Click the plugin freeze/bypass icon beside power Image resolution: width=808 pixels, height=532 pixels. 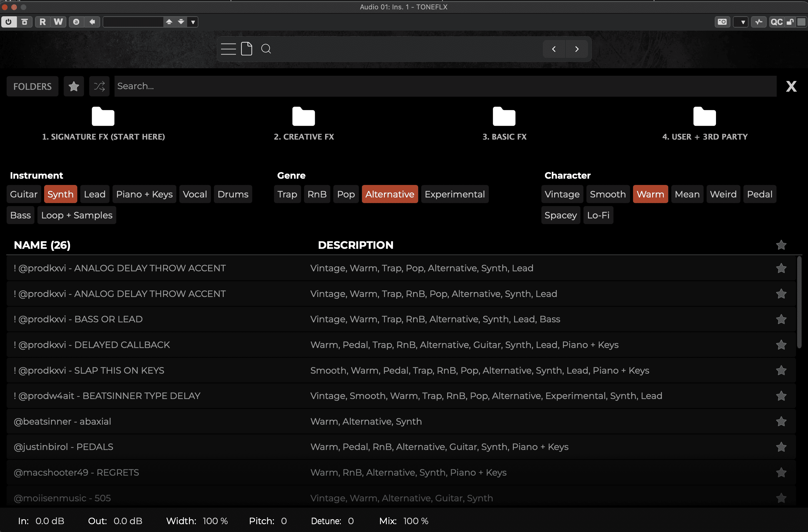click(24, 22)
